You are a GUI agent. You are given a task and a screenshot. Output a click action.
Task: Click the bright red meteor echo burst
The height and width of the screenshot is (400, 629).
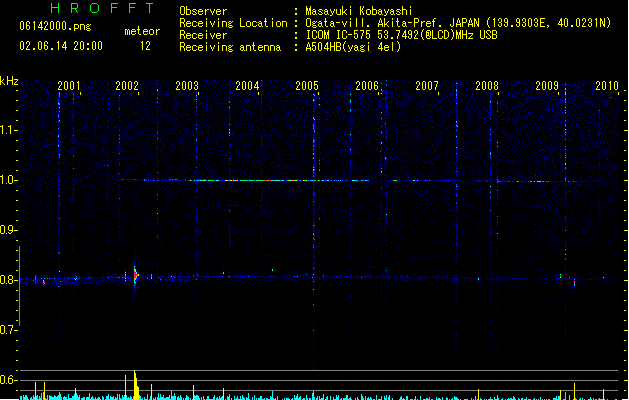136,275
